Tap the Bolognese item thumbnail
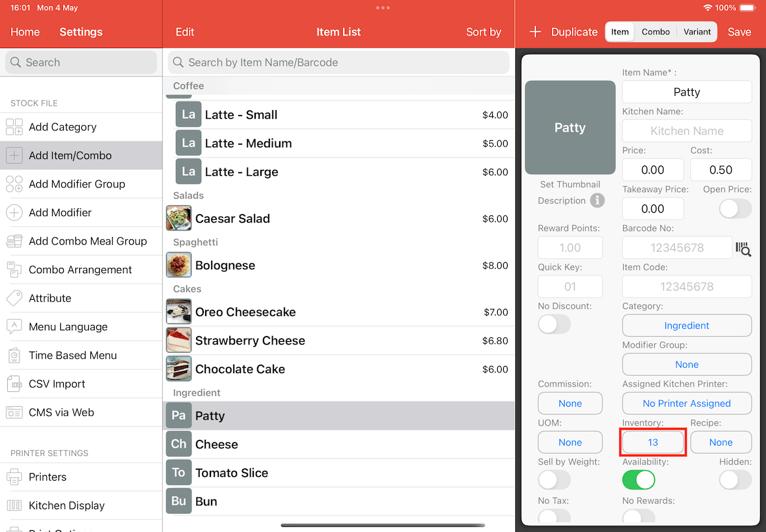 pyautogui.click(x=179, y=265)
